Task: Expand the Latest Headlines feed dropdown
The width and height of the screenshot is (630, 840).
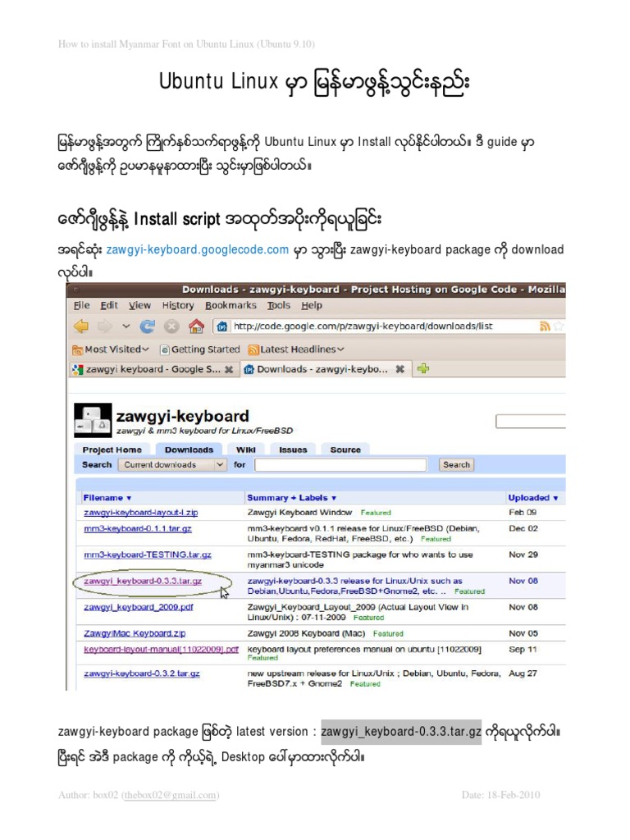Action: (295, 349)
